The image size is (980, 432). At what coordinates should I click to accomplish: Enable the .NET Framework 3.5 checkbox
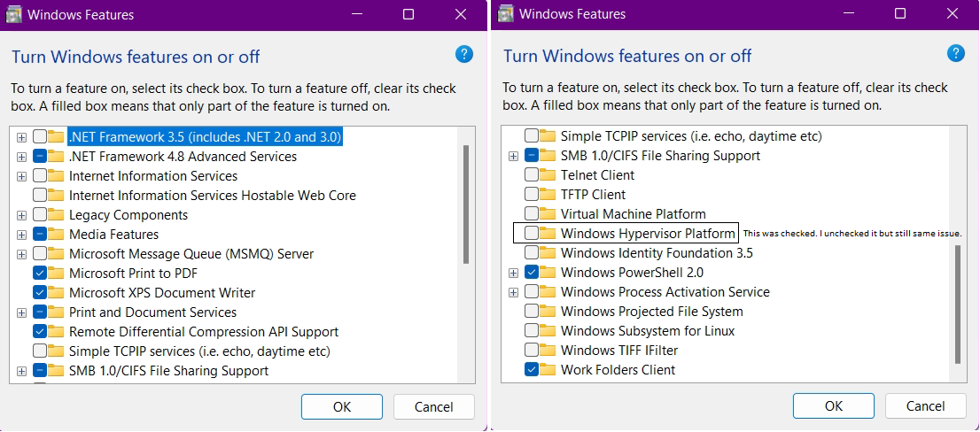39,136
